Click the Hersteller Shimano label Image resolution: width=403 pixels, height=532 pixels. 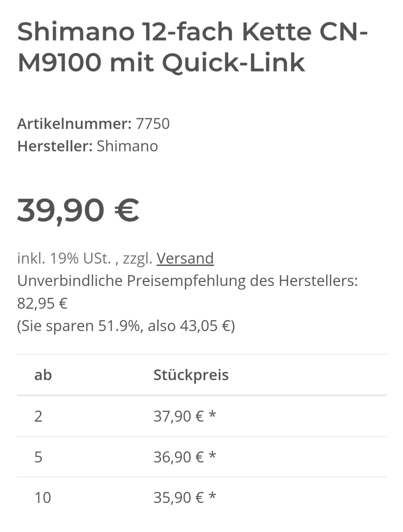[88, 146]
